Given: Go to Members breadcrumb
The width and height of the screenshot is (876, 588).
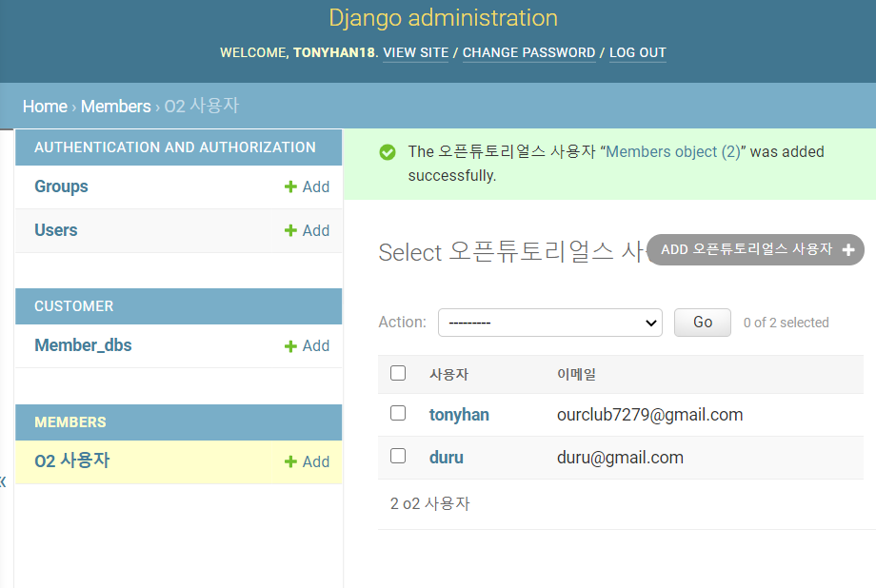Looking at the screenshot, I should (x=115, y=107).
